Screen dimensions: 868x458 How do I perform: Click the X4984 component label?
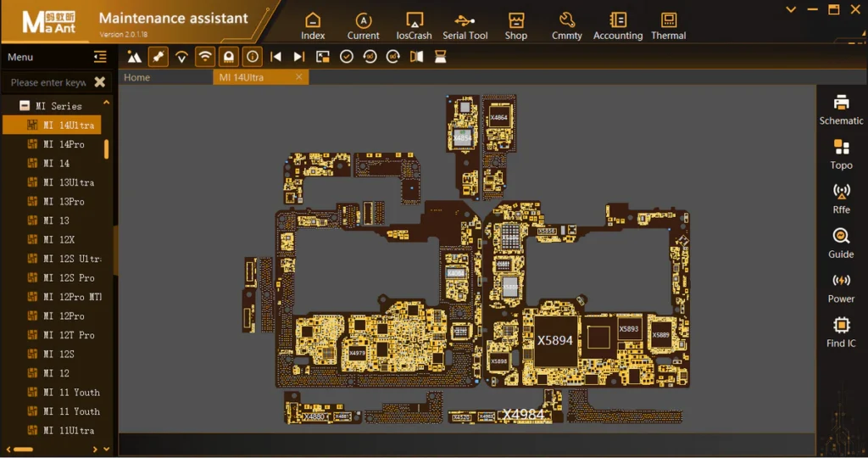pyautogui.click(x=524, y=414)
